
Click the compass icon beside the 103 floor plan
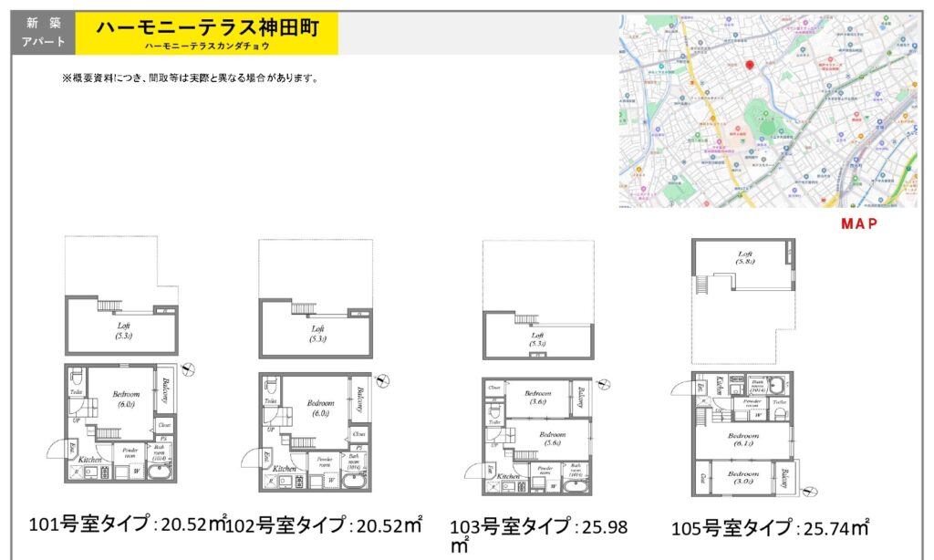click(603, 383)
